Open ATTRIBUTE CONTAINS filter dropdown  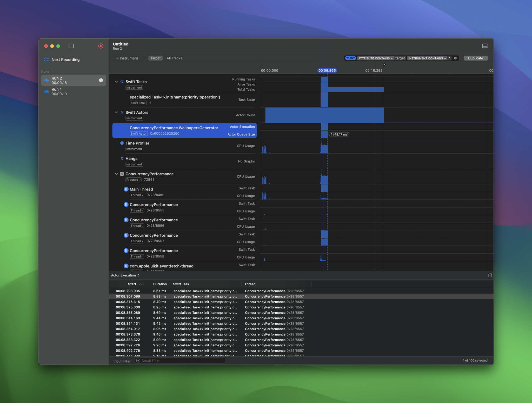tap(375, 58)
